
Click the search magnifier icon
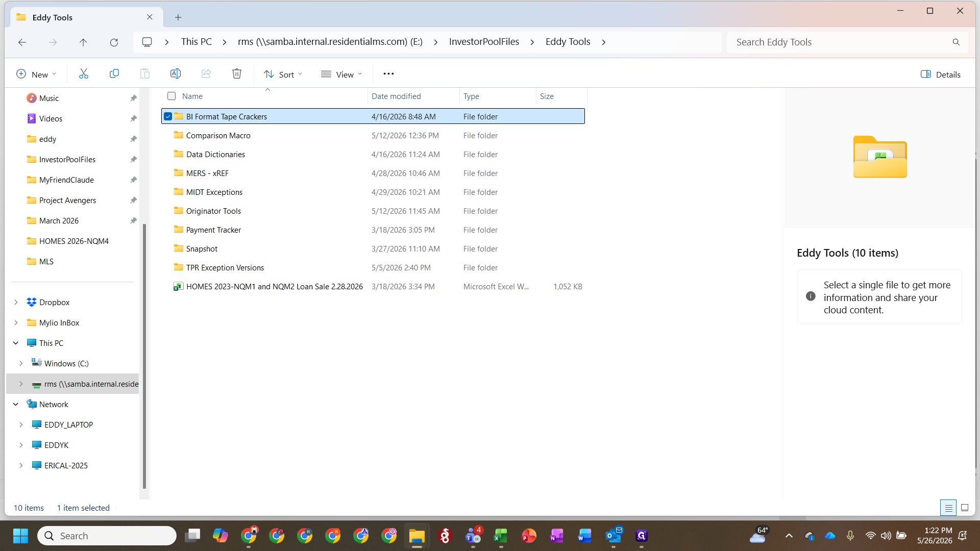click(x=956, y=42)
